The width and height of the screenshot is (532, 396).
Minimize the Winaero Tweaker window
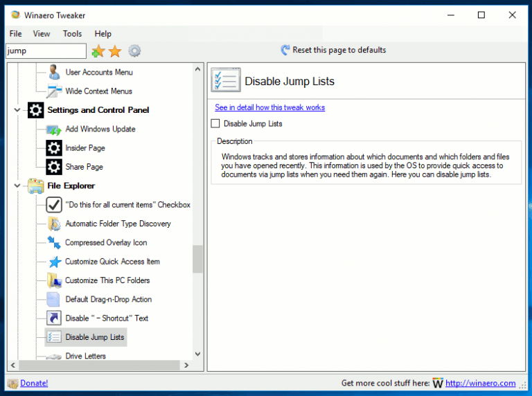tap(450, 15)
